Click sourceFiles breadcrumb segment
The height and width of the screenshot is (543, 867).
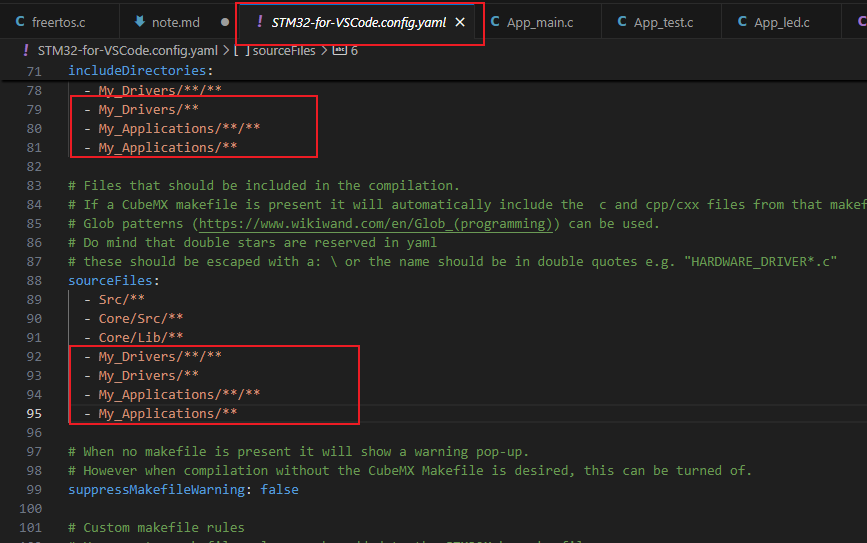[284, 50]
